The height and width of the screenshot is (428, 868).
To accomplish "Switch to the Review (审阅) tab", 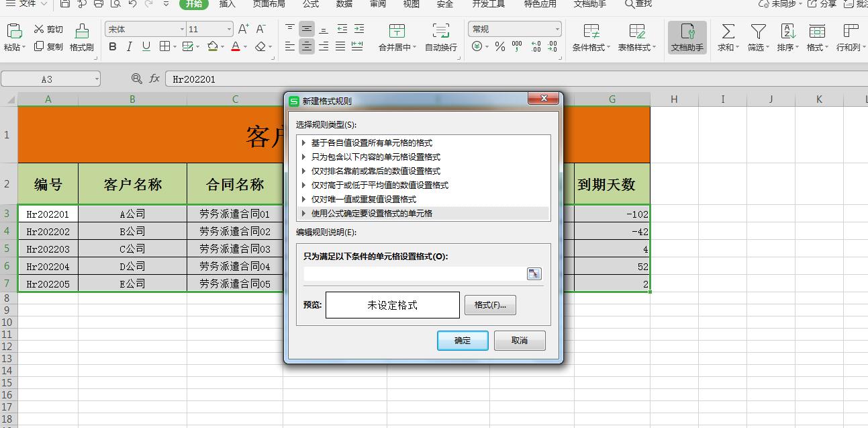I will click(378, 4).
